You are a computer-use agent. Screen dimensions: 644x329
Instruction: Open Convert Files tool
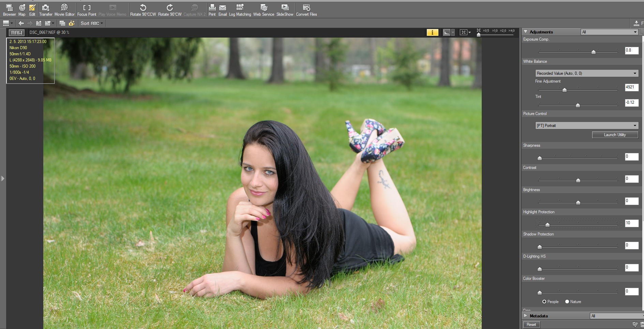[306, 10]
